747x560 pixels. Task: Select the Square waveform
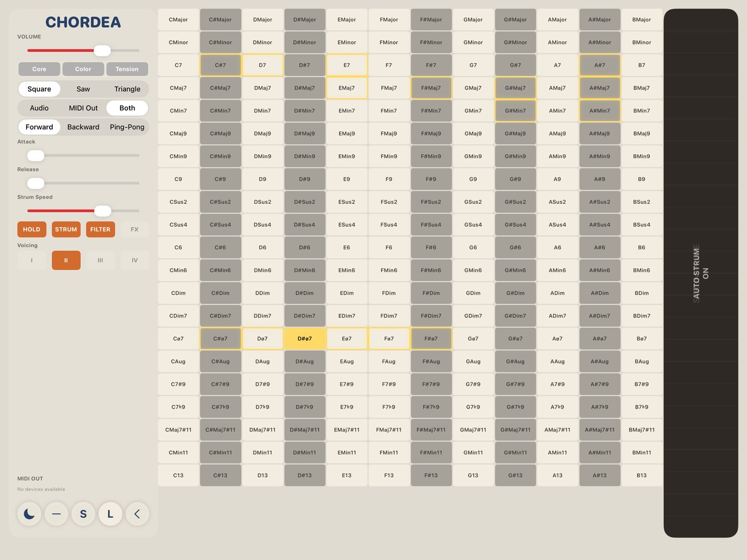coord(39,89)
